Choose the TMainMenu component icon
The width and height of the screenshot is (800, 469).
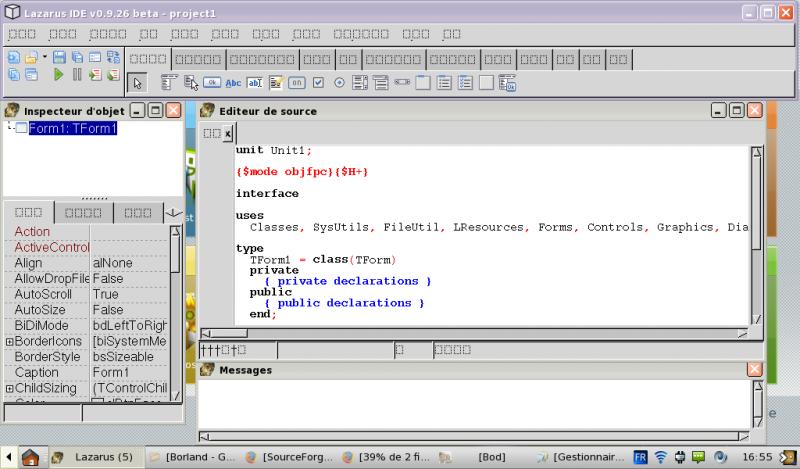pyautogui.click(x=167, y=83)
